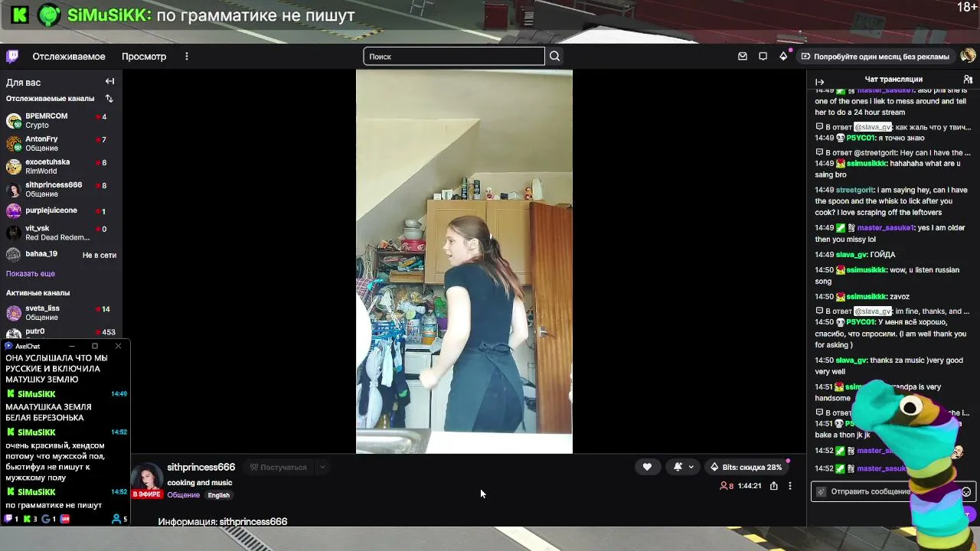Click the Kick logo in top overlay

tap(20, 15)
